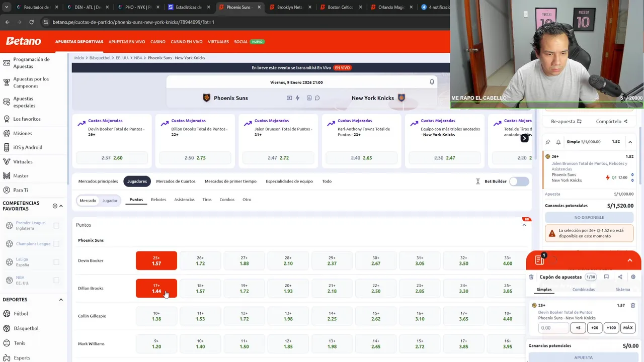644x362 pixels.
Task: Click next arrow on Cuotas Mejoradas carousel
Action: 524,138
